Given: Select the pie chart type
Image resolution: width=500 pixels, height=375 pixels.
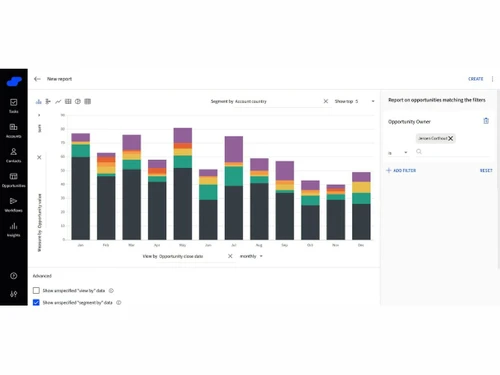Looking at the screenshot, I should tap(78, 101).
